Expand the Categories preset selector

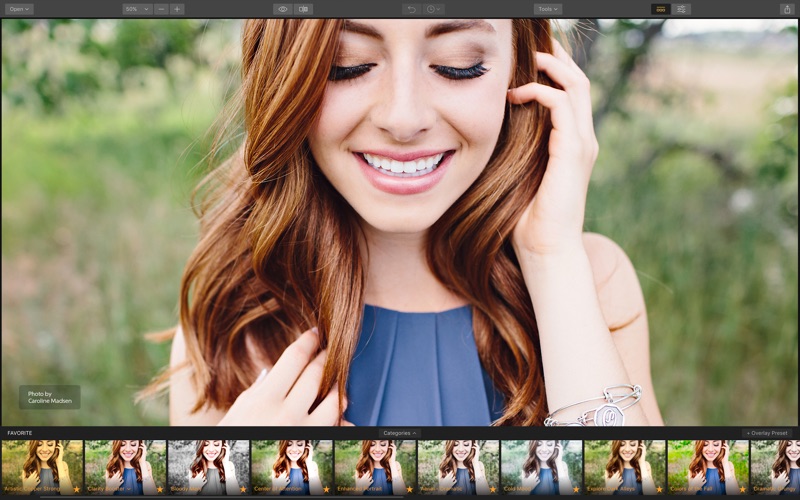(x=400, y=433)
